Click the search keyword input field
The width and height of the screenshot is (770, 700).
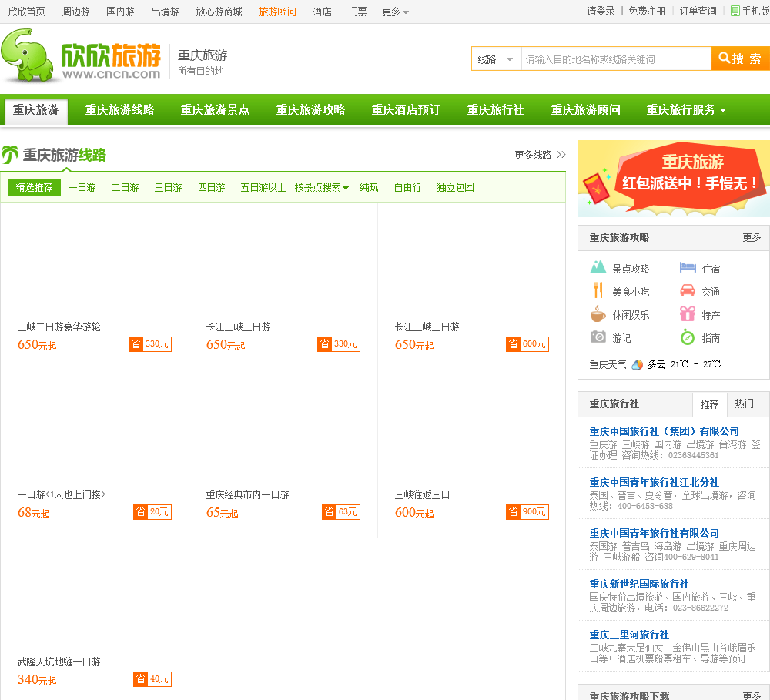[616, 59]
